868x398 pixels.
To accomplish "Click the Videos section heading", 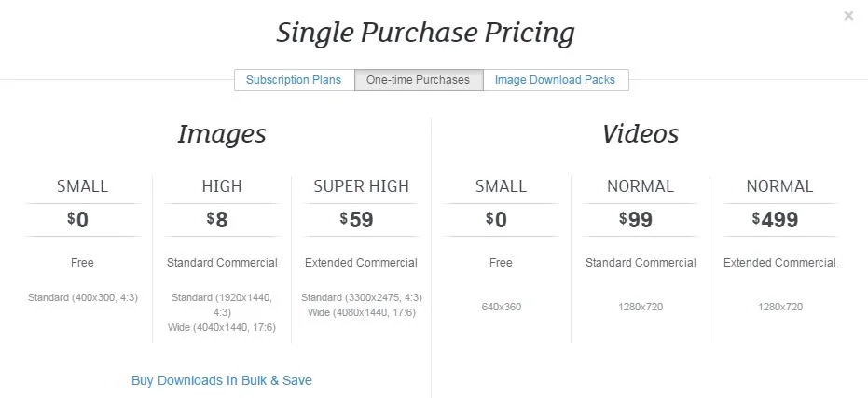I will (641, 134).
